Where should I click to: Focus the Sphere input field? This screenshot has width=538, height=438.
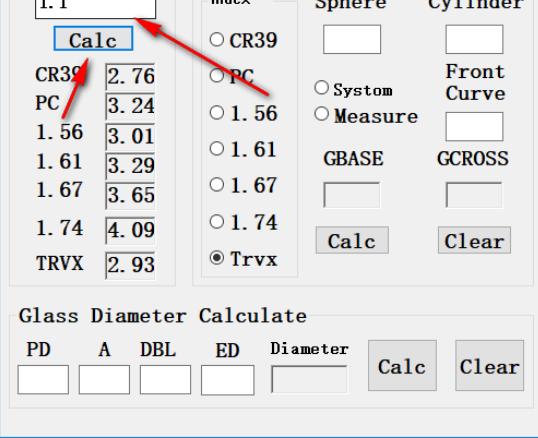(x=352, y=39)
